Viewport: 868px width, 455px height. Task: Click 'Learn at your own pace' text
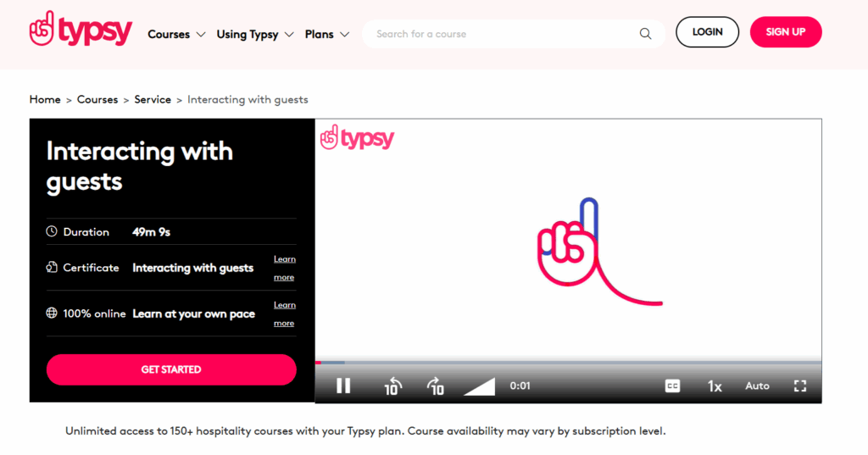[194, 314]
